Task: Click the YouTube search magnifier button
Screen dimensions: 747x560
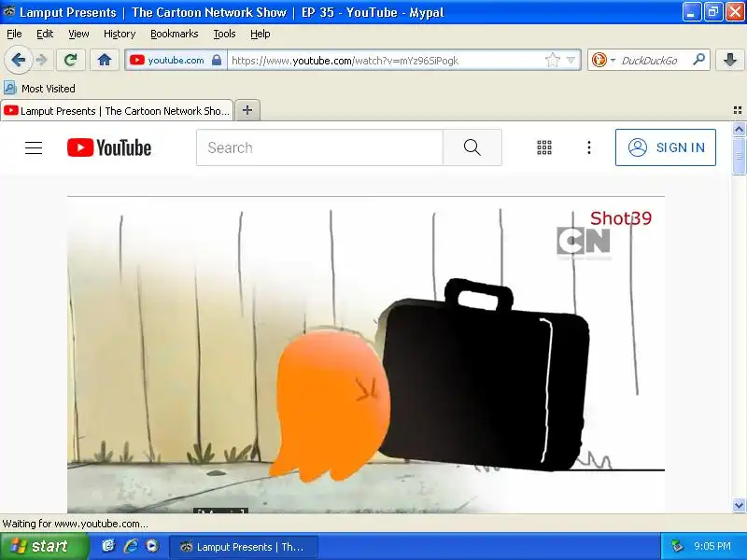Action: 472,147
